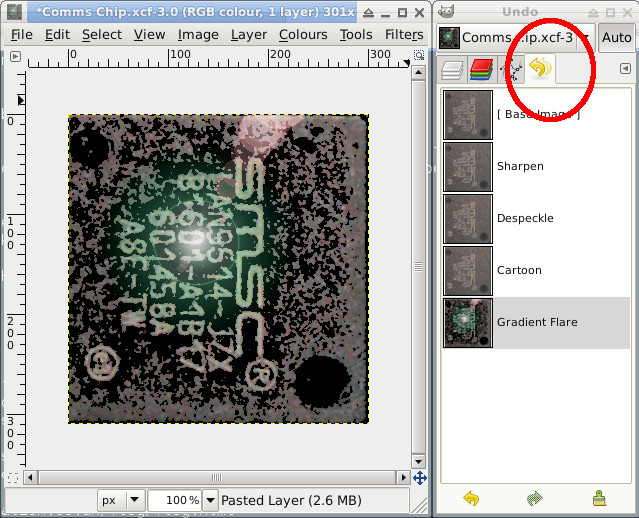Open the Comms Chip image selector dropdown
639x518 pixels.
click(516, 37)
